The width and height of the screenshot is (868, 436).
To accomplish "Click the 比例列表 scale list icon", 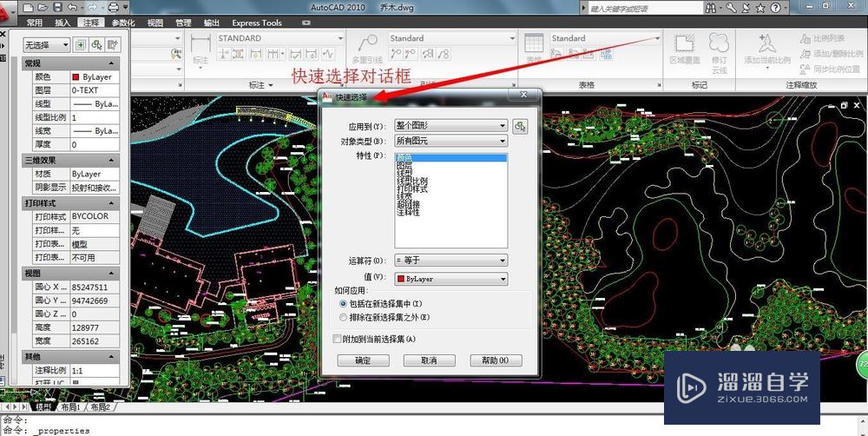I will 806,39.
